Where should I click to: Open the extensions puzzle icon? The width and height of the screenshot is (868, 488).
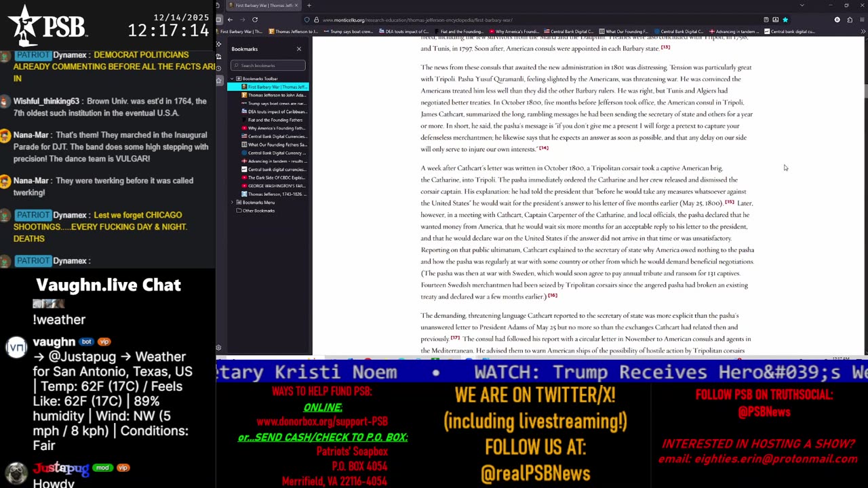(x=850, y=20)
